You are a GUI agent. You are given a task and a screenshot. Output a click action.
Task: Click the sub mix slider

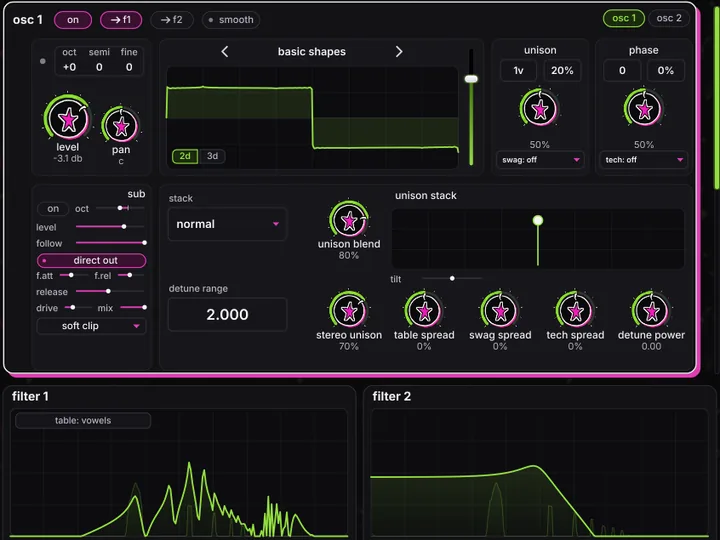click(x=133, y=307)
